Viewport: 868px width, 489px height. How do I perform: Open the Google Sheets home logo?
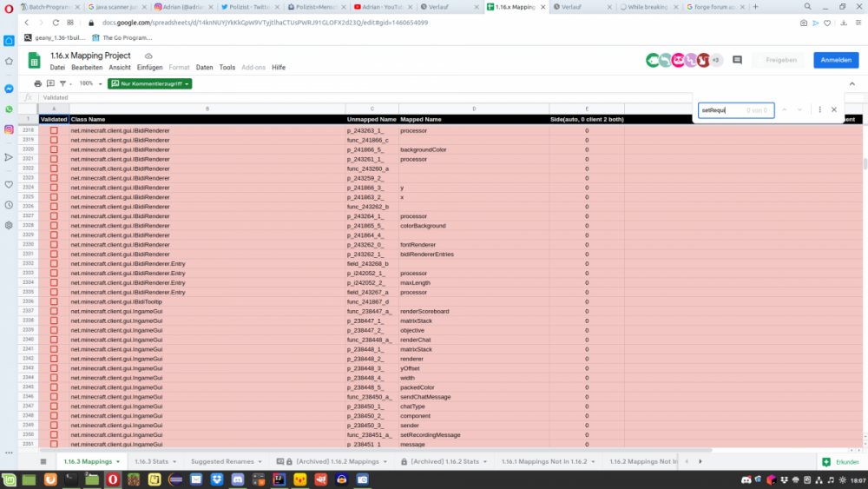click(x=35, y=60)
